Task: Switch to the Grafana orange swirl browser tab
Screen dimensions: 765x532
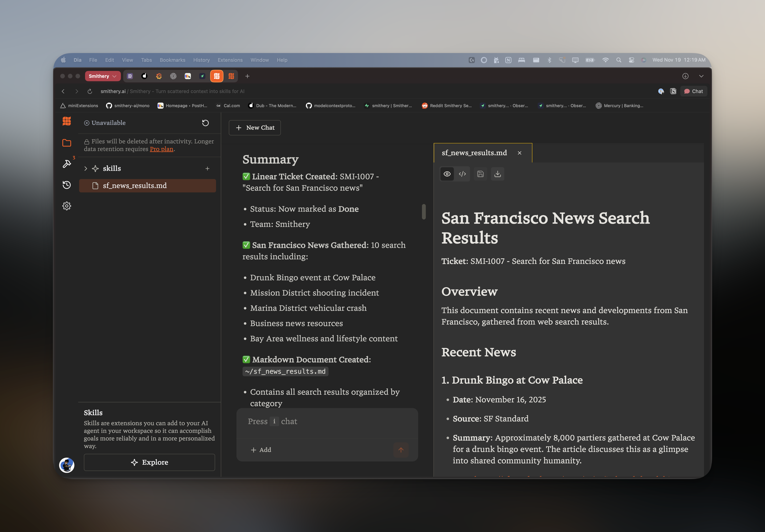Action: (x=159, y=76)
